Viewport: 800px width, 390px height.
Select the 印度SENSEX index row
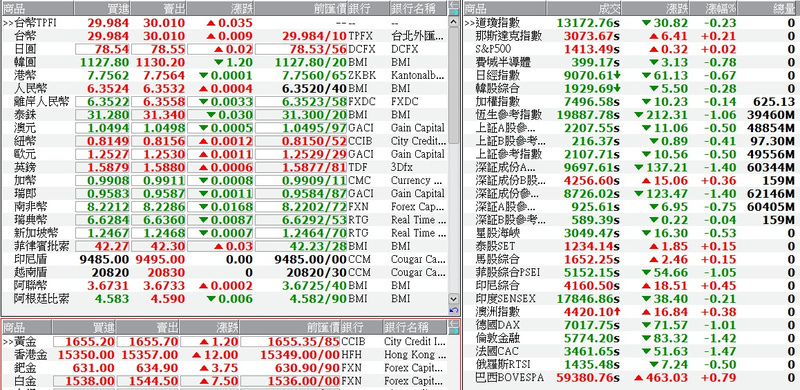[632, 299]
